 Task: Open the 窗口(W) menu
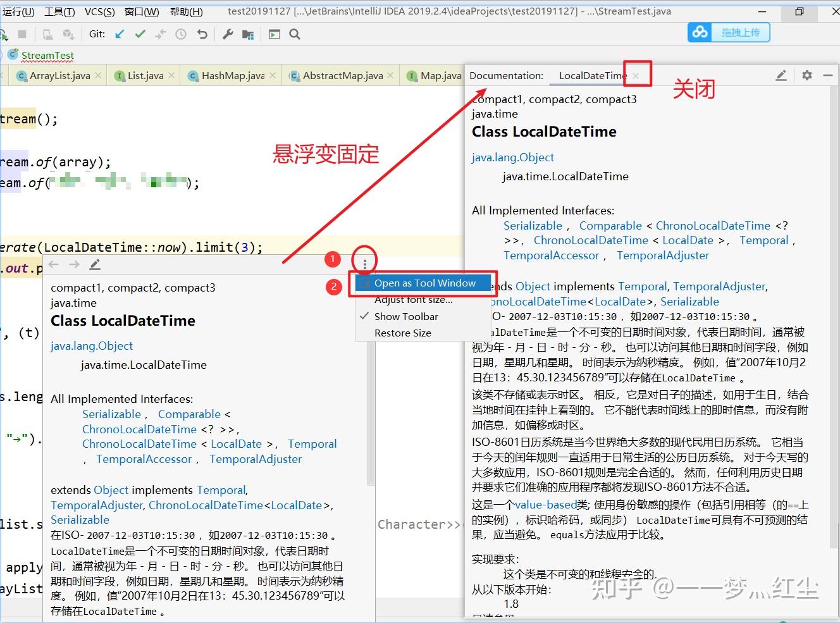pyautogui.click(x=142, y=11)
